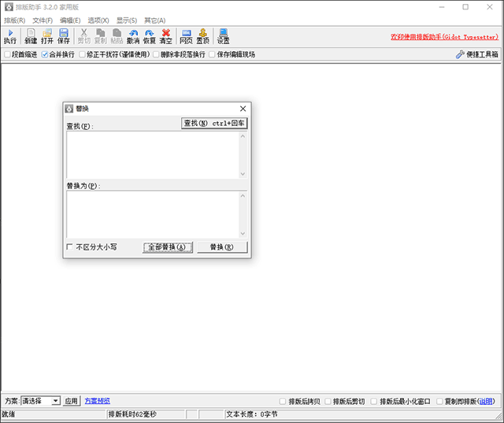
Task: Redo with the 恢复 toolbar icon
Action: point(150,36)
